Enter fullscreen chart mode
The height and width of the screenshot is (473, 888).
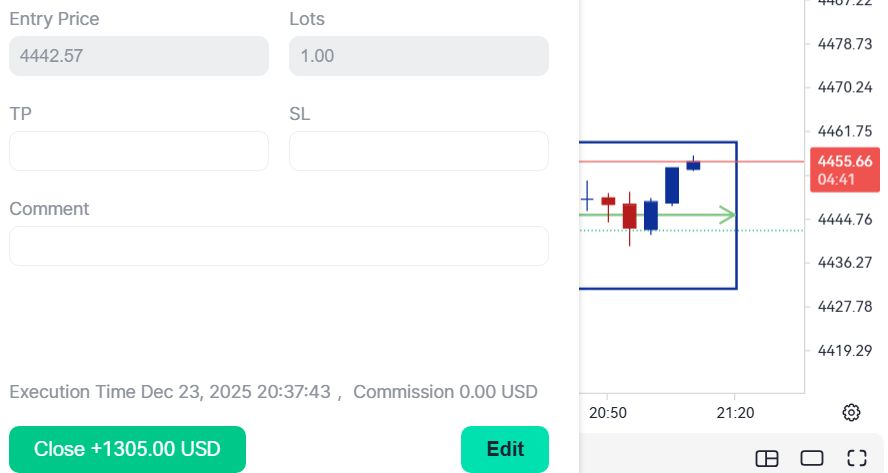[x=856, y=458]
